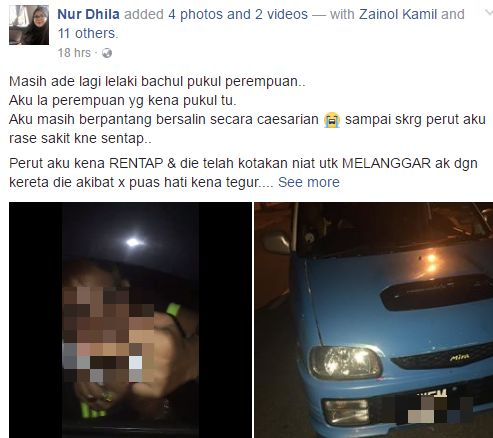Click the blurred license plate on the car

pyautogui.click(x=439, y=408)
